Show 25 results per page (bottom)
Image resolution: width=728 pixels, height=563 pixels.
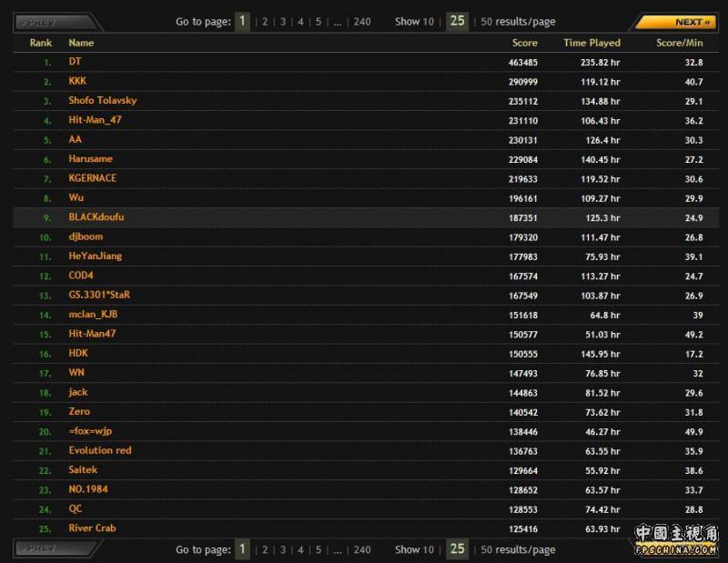click(x=458, y=549)
